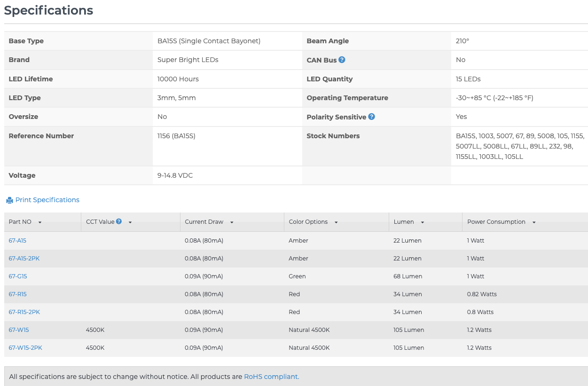588x386 pixels.
Task: Select the 67-A15-2PK part link
Action: [24, 258]
